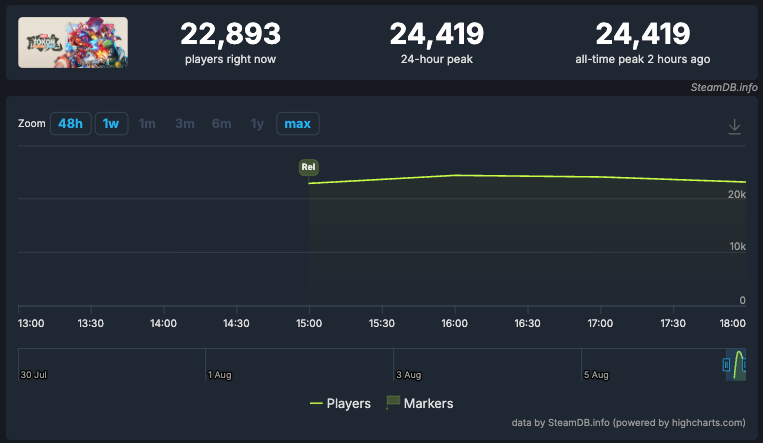Choose the 3m zoom option

[x=185, y=124]
